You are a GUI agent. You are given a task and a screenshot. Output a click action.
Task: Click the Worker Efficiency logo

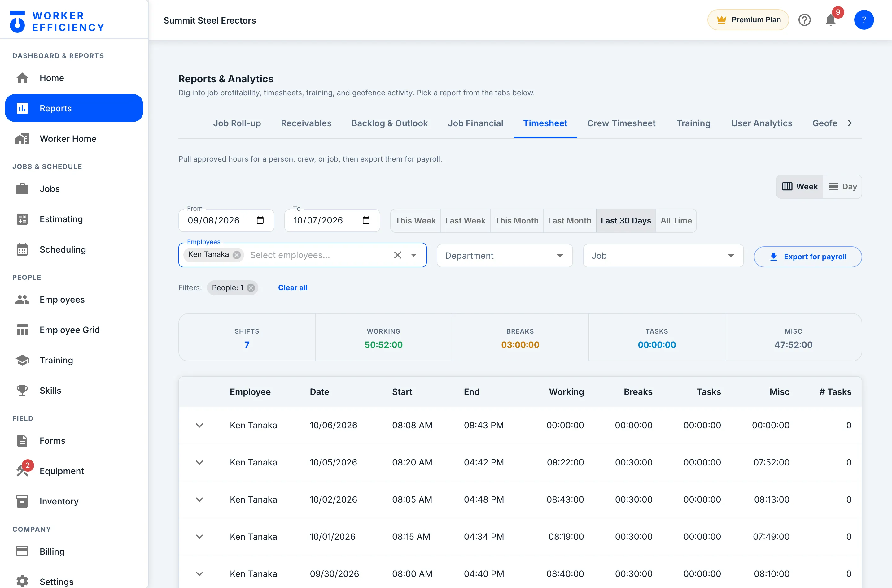click(x=57, y=21)
